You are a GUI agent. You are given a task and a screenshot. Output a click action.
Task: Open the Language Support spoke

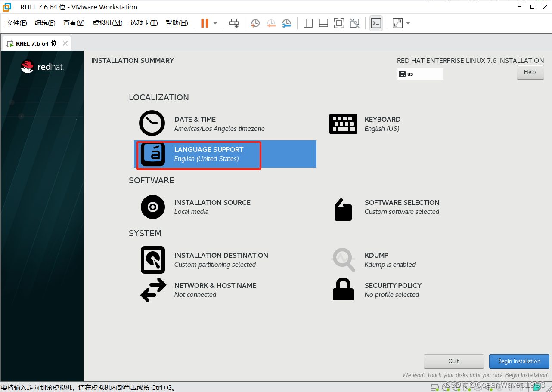coord(225,154)
